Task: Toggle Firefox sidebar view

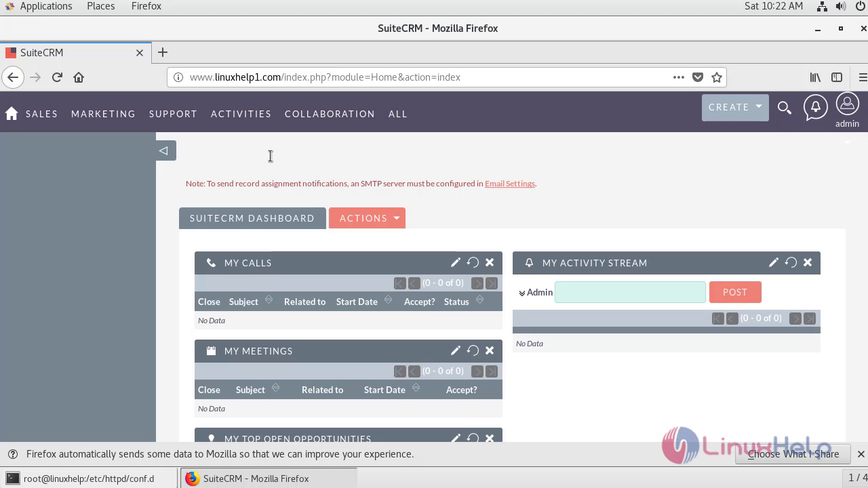Action: 837,77
